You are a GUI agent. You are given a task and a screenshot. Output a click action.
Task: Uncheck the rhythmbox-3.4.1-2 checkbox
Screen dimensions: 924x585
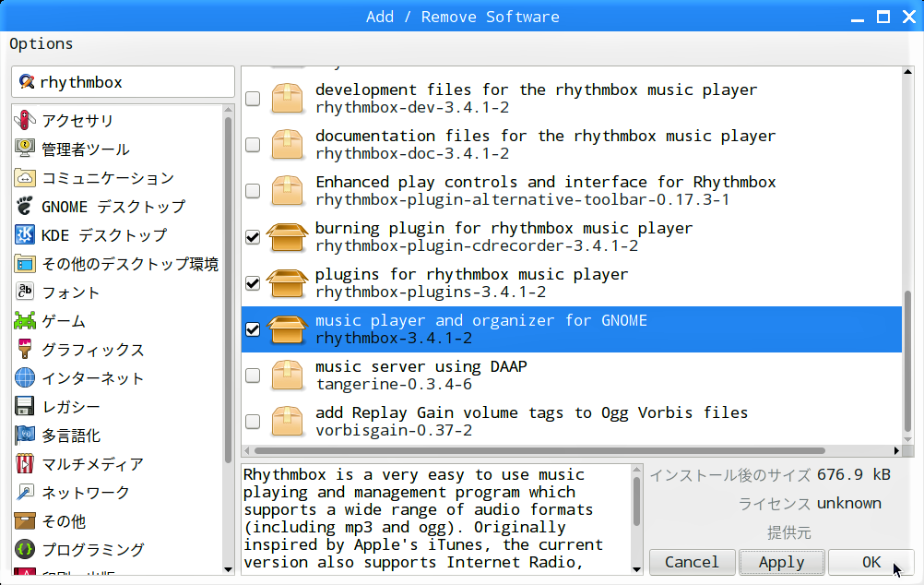(x=253, y=329)
